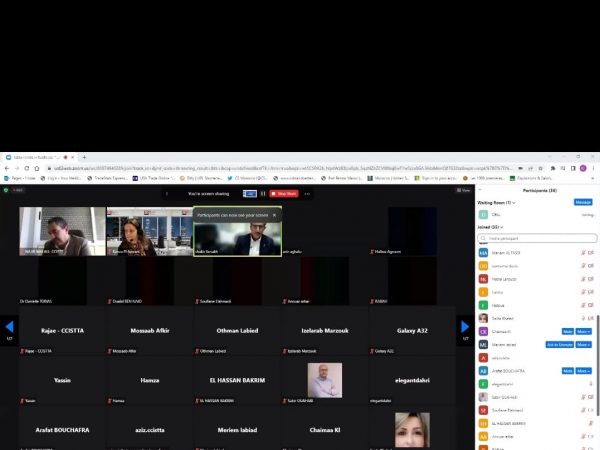Screen dimensions: 600x450
Task: Click the SE avatar in participants list
Action: pyautogui.click(x=483, y=410)
